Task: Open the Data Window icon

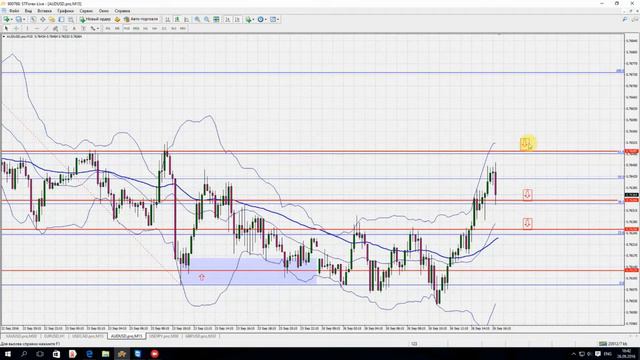Action: click(x=43, y=19)
